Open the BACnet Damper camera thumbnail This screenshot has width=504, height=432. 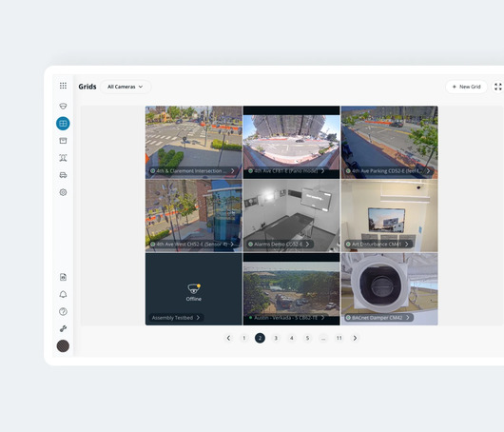coord(390,289)
